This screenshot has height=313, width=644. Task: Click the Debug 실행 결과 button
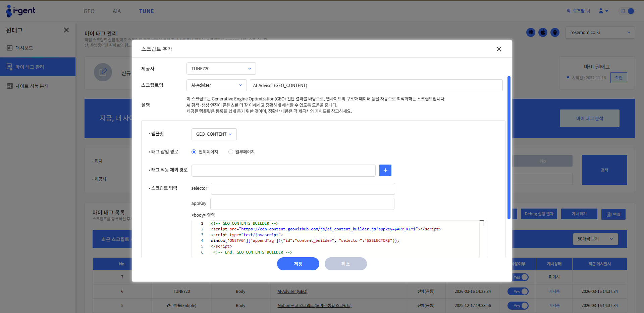point(539,214)
